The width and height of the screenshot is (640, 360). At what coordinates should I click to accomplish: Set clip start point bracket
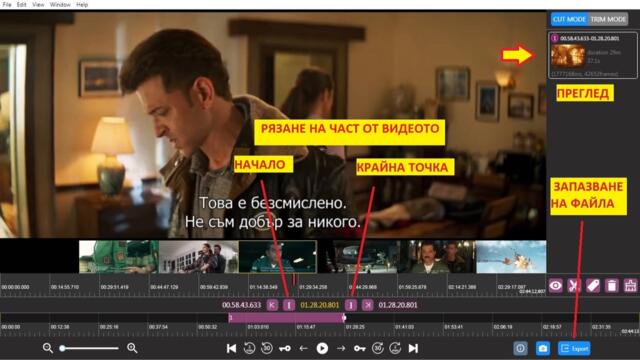(x=289, y=305)
